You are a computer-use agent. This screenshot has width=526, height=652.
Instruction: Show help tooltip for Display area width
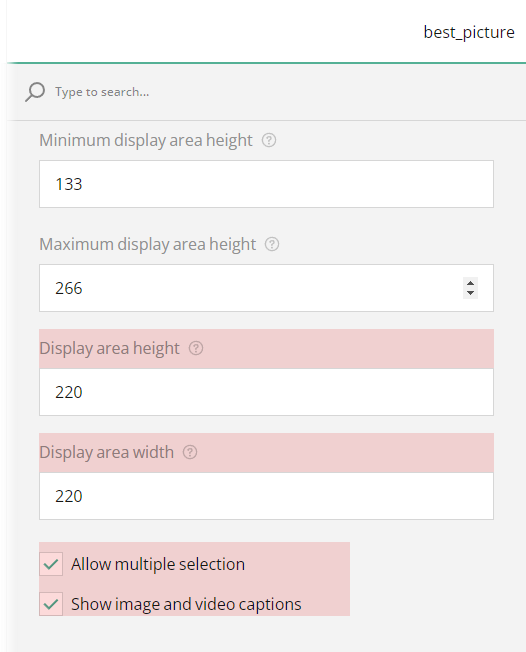click(190, 452)
